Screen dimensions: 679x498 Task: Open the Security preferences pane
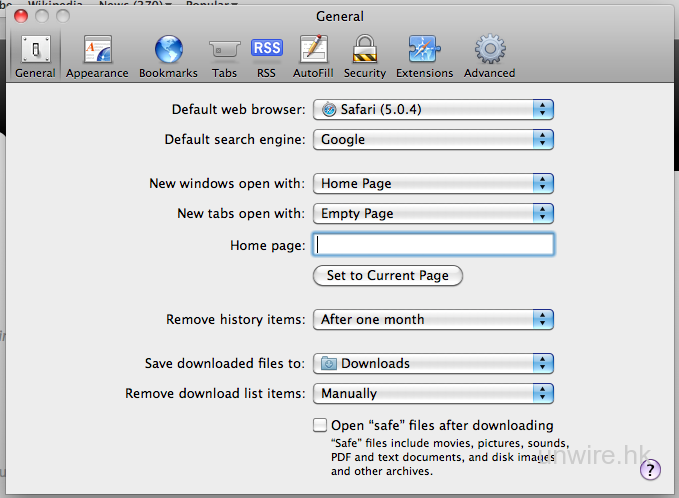364,55
